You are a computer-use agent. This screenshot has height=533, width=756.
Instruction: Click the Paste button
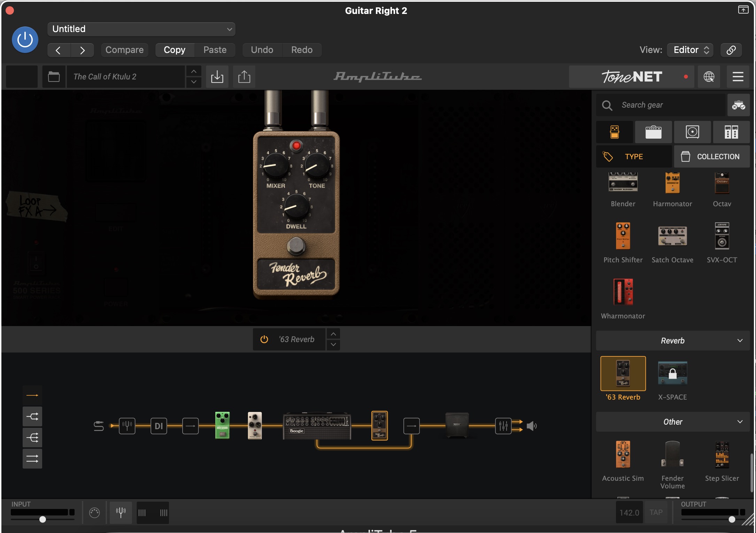click(x=215, y=50)
